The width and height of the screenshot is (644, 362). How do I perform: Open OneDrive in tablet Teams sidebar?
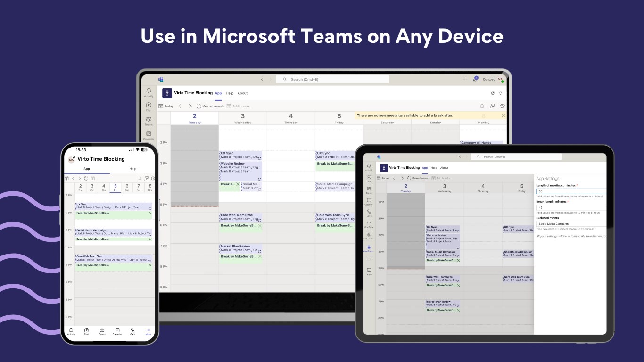coord(369,224)
